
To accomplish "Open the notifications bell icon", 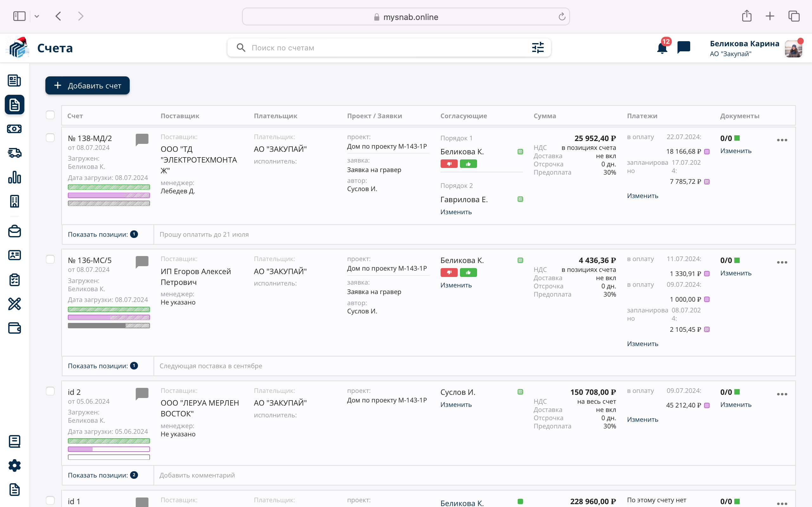I will tap(662, 48).
